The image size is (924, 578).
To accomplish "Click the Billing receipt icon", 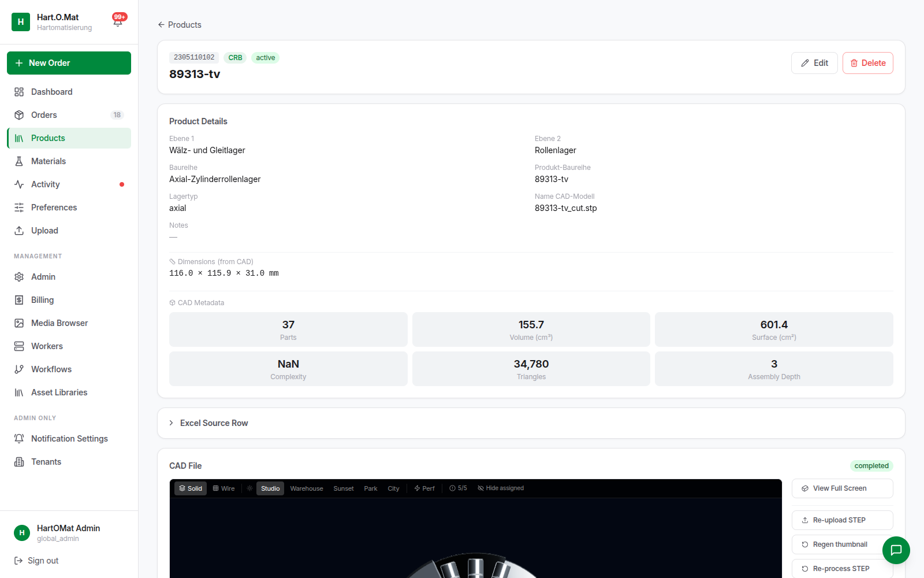I will point(19,300).
